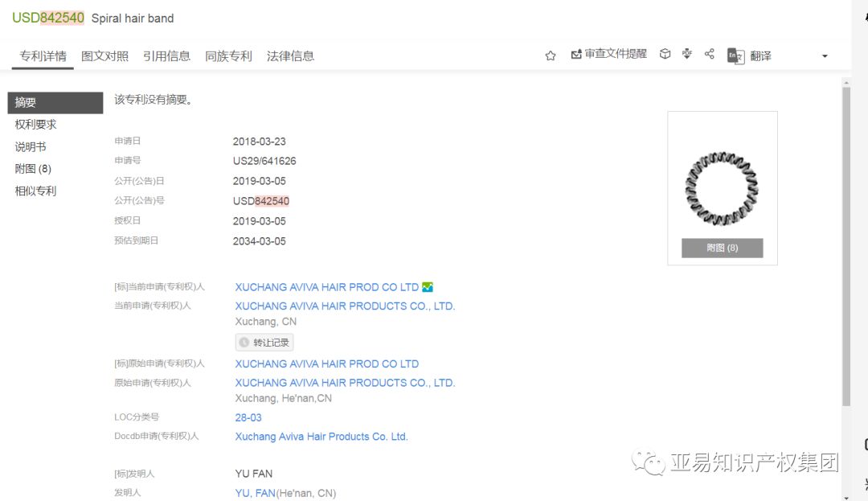Select 附图 (8) in the left sidebar
Screen dimensions: 868x501
click(33, 169)
